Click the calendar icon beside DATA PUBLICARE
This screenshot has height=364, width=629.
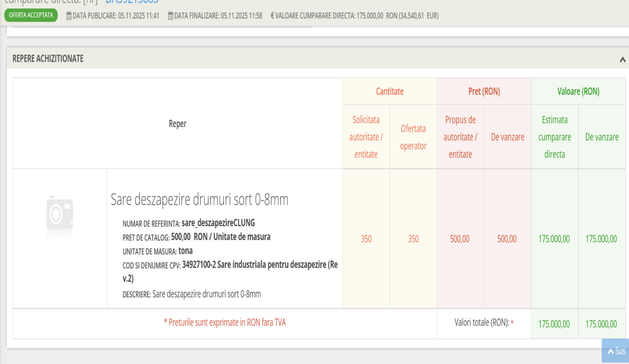tap(69, 16)
